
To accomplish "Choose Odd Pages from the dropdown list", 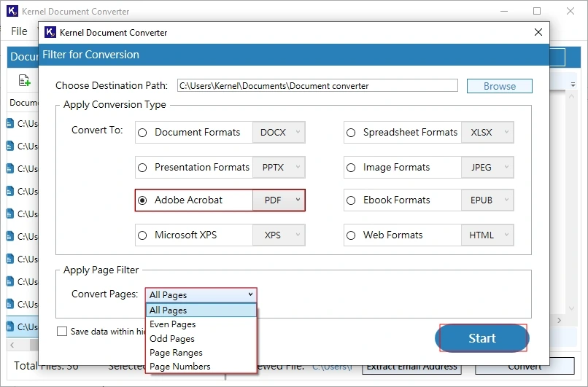I will (x=201, y=339).
